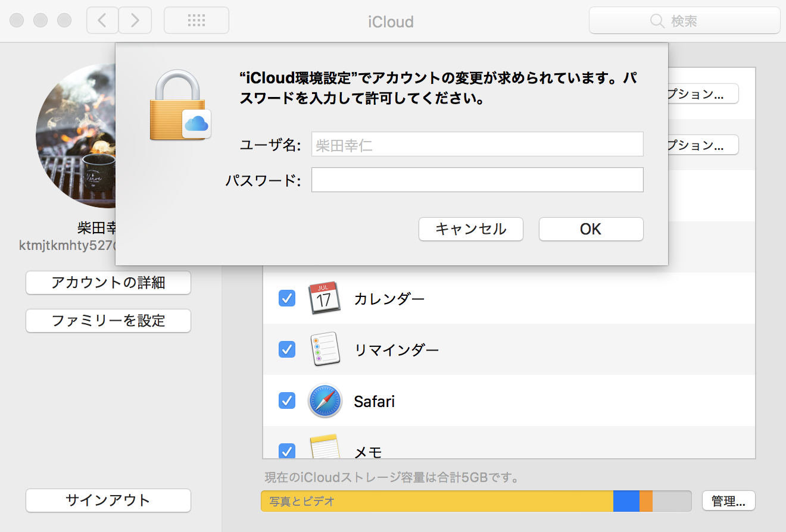Click the ユーザ名: label
Viewport: 786px width, 532px height.
(x=270, y=145)
